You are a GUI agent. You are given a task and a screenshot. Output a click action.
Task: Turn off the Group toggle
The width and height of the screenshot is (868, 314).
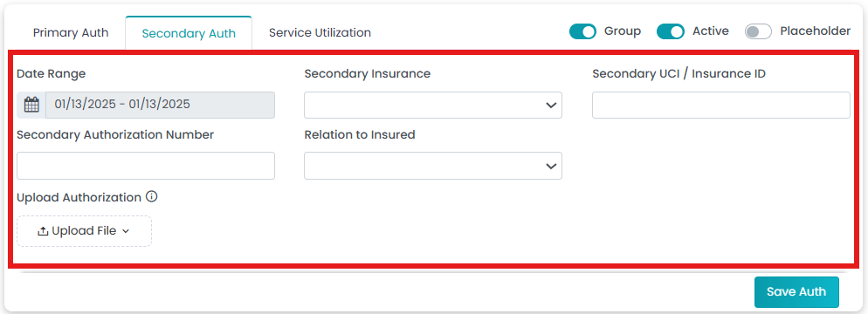click(582, 31)
